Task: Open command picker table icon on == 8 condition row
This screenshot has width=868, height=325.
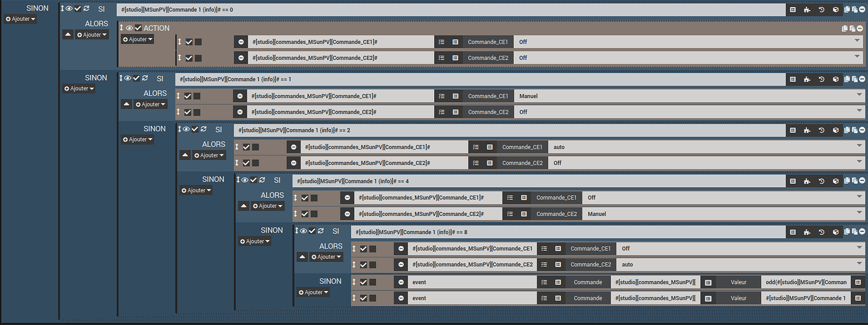Action: click(793, 232)
